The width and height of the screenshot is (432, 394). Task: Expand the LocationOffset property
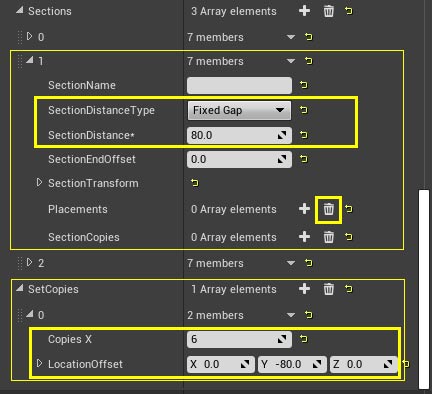tap(39, 363)
